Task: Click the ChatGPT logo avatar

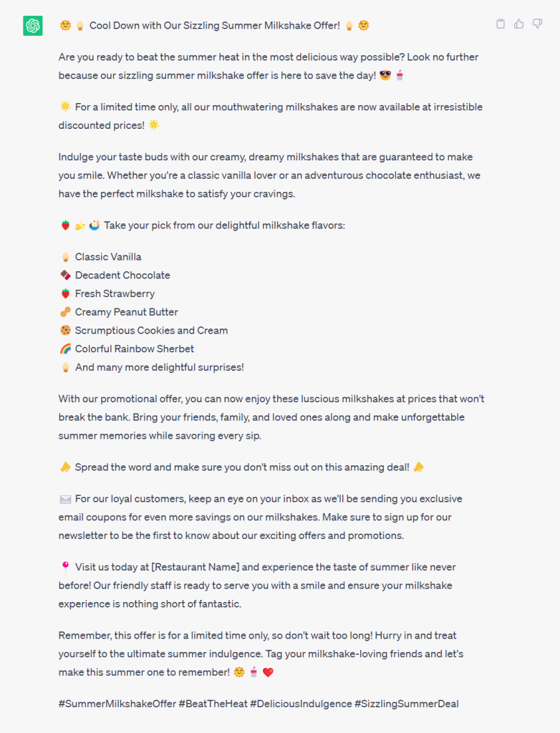Action: click(x=33, y=26)
